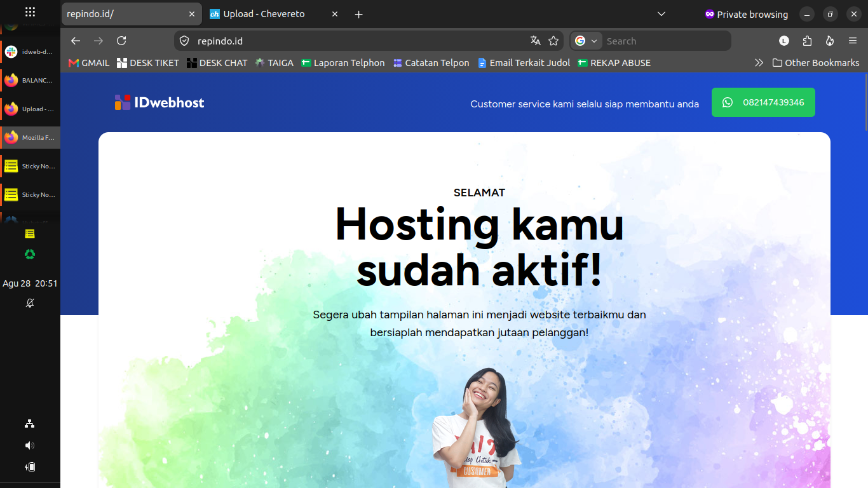
Task: Click the 'SELAMAT' heading text
Action: click(480, 193)
